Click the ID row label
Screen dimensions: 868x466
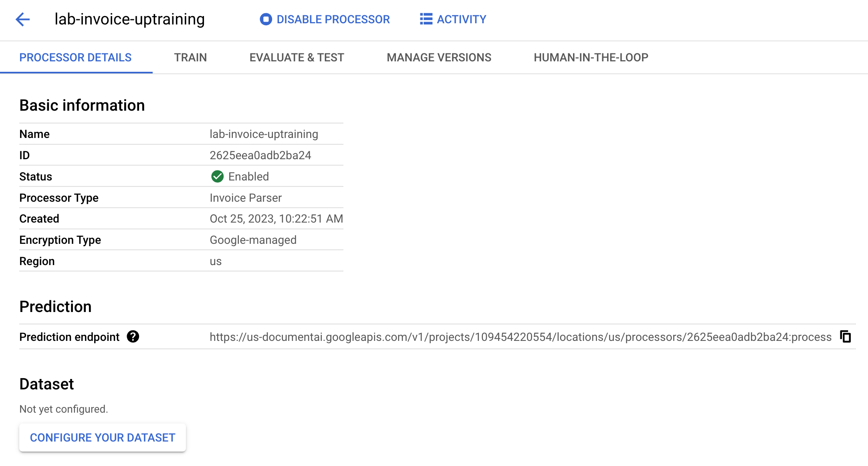[24, 155]
